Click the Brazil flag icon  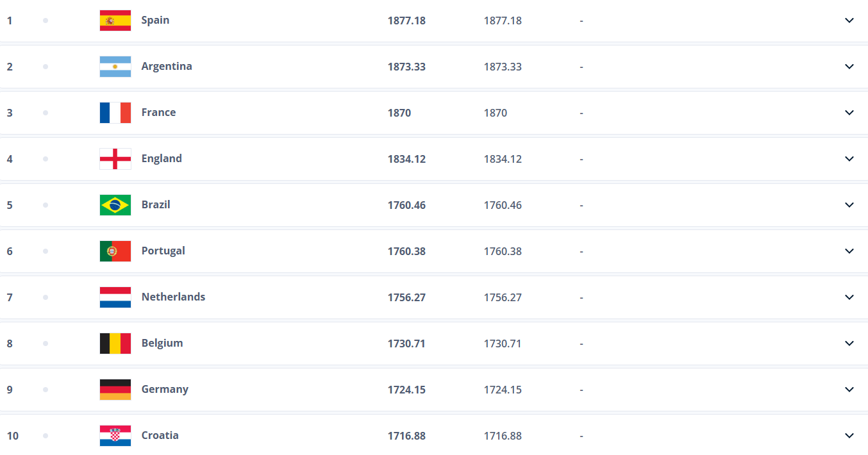click(115, 205)
